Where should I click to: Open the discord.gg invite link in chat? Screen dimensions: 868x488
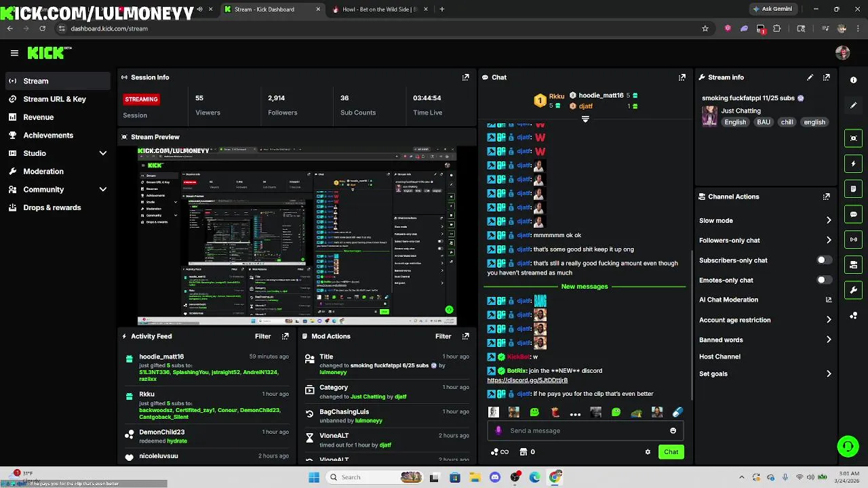point(527,380)
